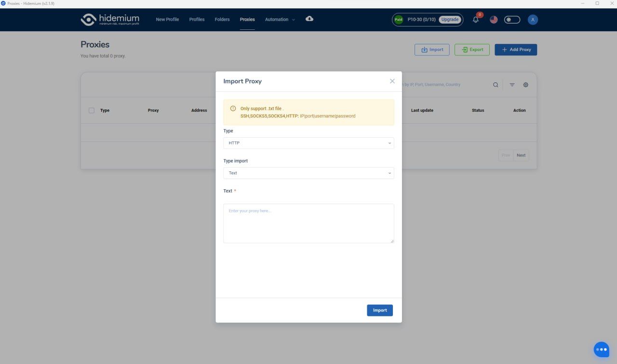
Task: Open the Automation menu dropdown
Action: point(280,20)
